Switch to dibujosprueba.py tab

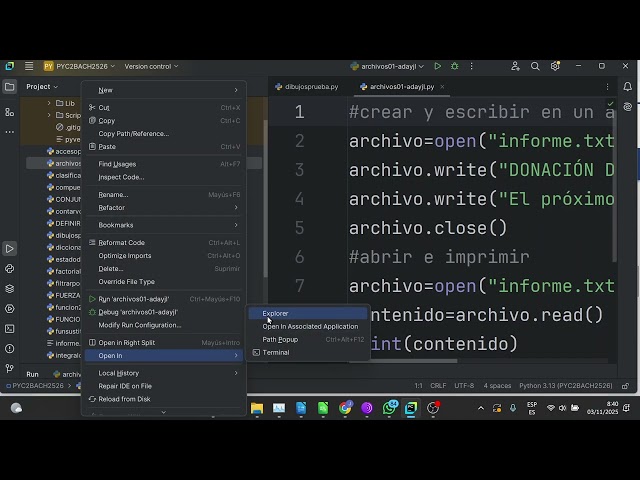click(307, 87)
